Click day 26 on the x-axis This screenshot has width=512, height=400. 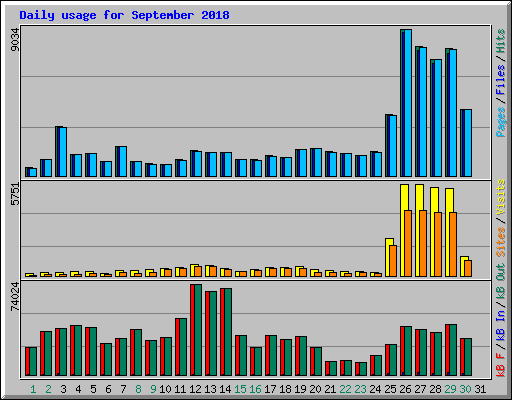[405, 389]
